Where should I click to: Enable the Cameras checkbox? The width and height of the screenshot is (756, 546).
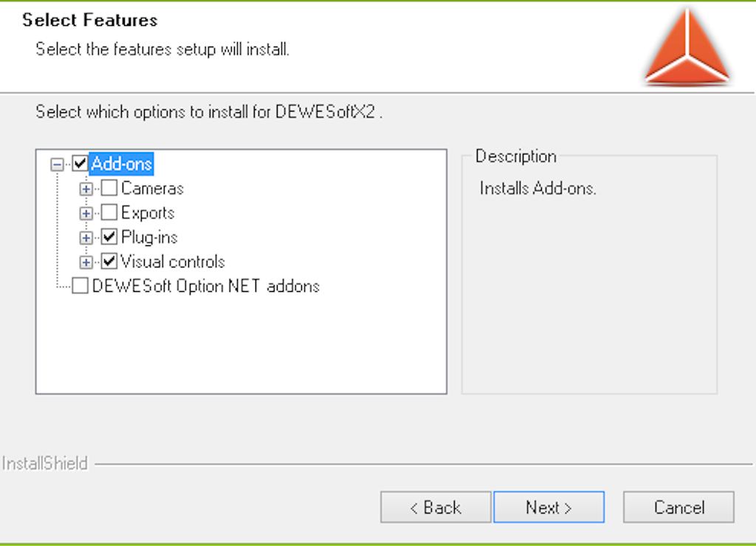(109, 188)
